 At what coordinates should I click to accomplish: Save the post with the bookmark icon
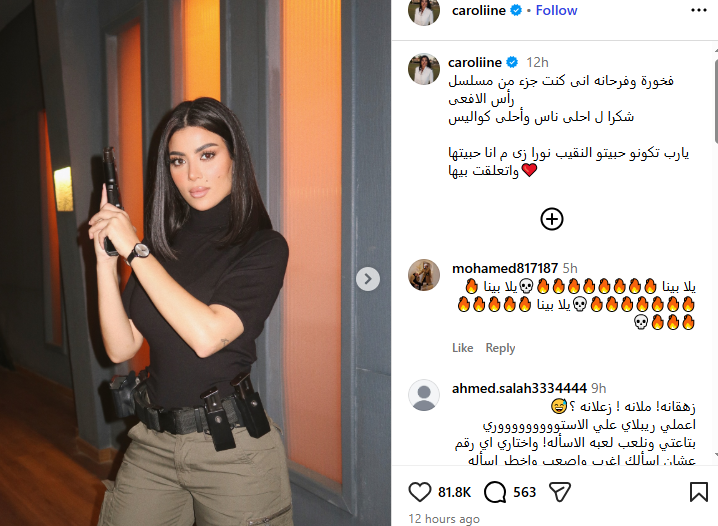coord(699,492)
